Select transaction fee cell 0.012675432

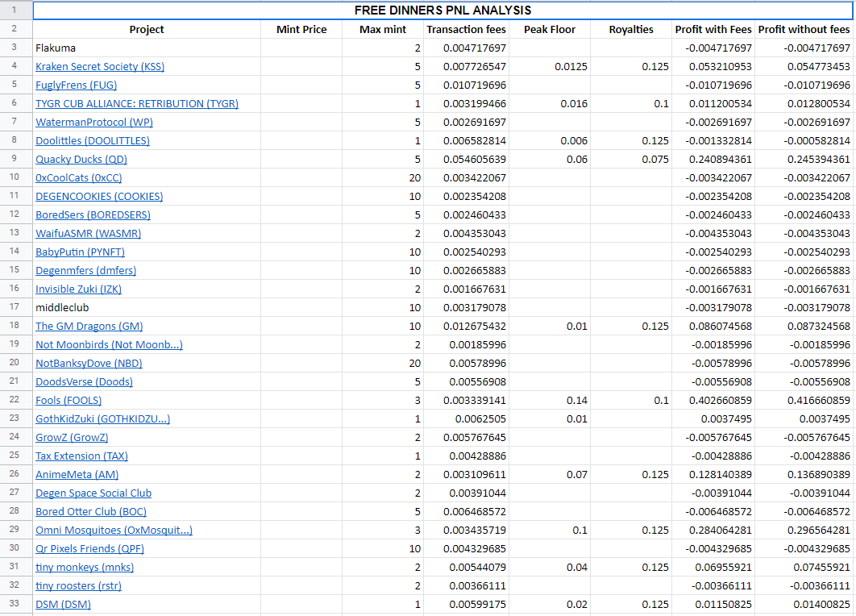(466, 327)
